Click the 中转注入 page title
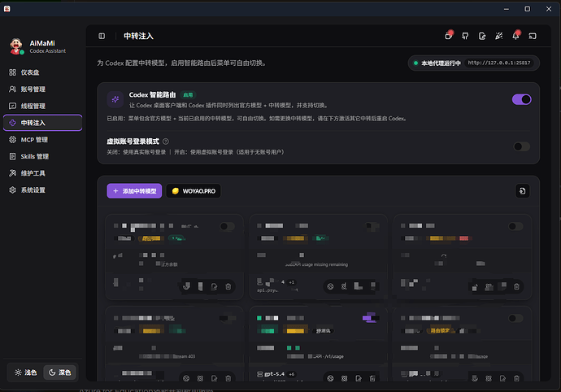This screenshot has width=561, height=392. tap(138, 36)
